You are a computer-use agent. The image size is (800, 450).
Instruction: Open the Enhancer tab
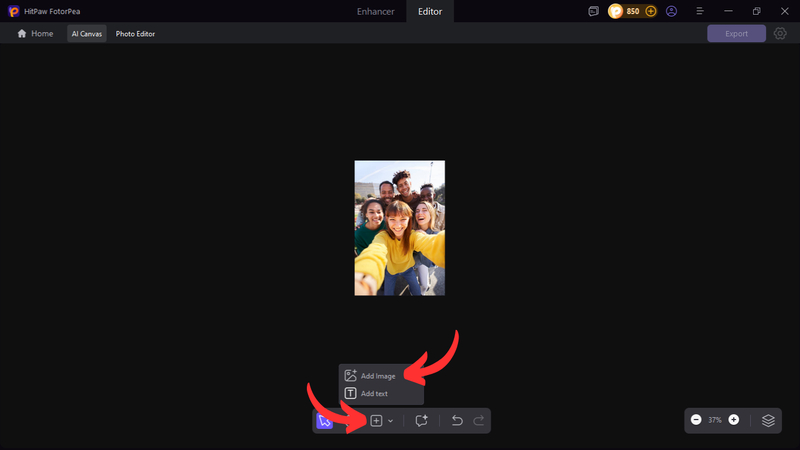coord(376,11)
